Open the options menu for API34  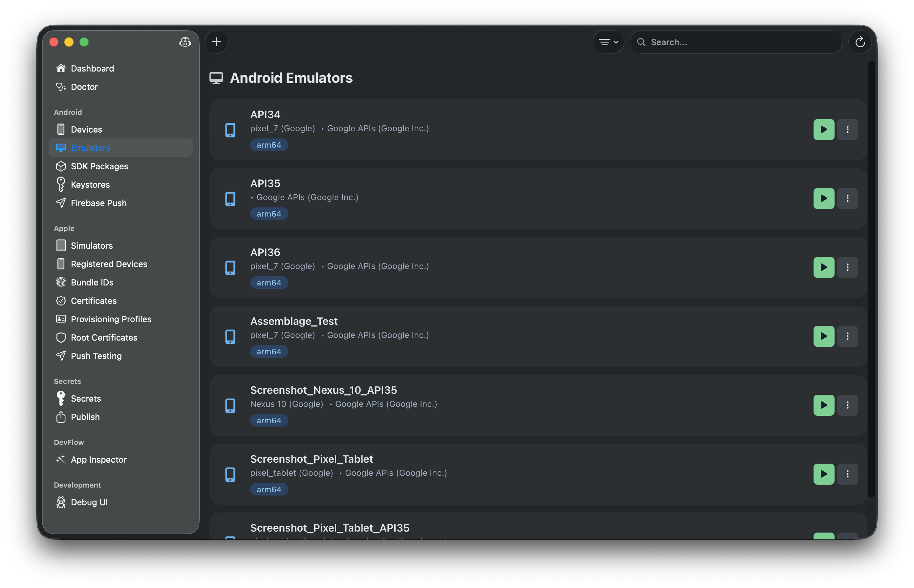coord(848,129)
